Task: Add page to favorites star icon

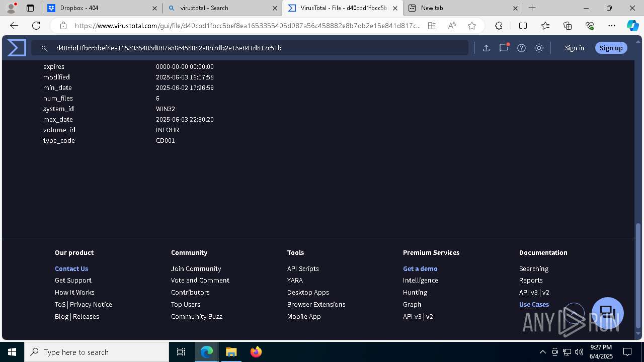Action: [472, 26]
